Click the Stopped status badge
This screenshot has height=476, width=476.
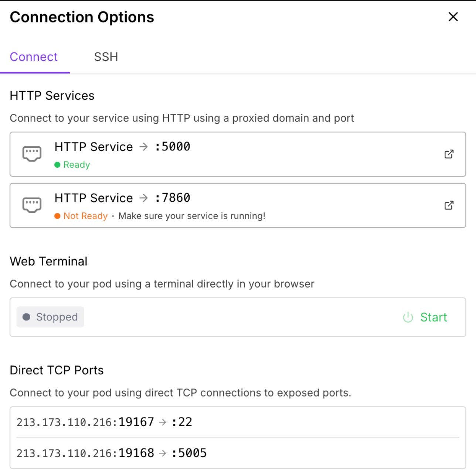50,317
